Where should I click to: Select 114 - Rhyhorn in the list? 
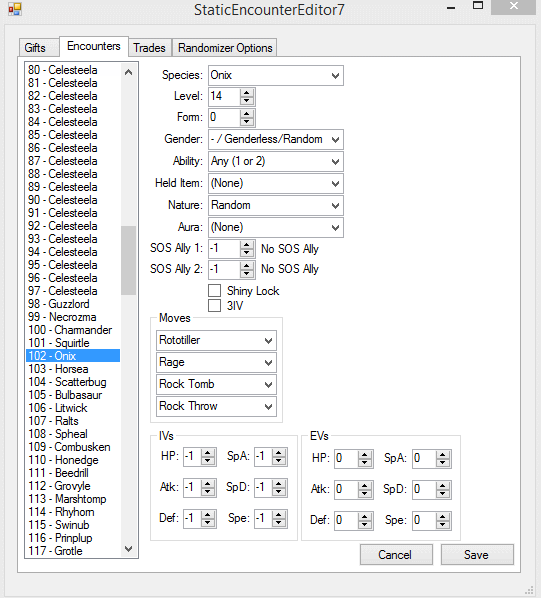[x=73, y=512]
